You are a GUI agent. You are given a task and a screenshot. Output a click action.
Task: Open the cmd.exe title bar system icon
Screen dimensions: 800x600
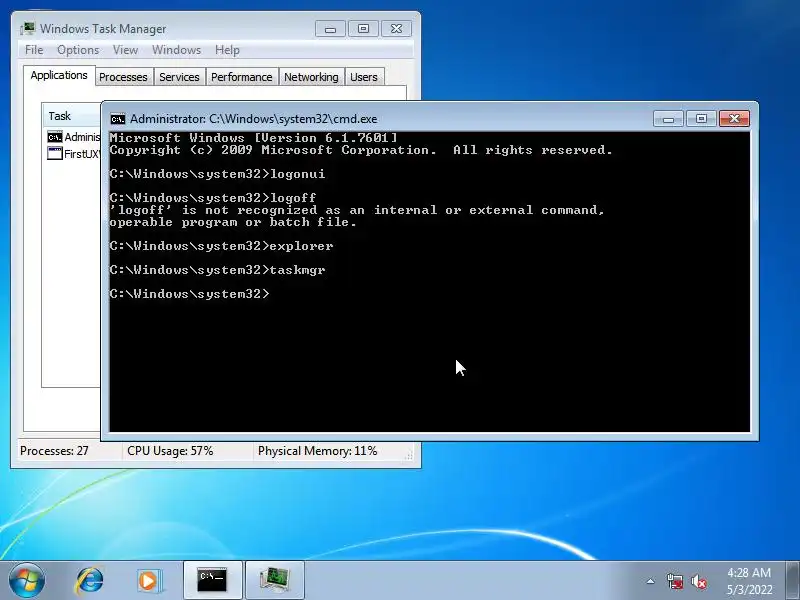pyautogui.click(x=118, y=119)
